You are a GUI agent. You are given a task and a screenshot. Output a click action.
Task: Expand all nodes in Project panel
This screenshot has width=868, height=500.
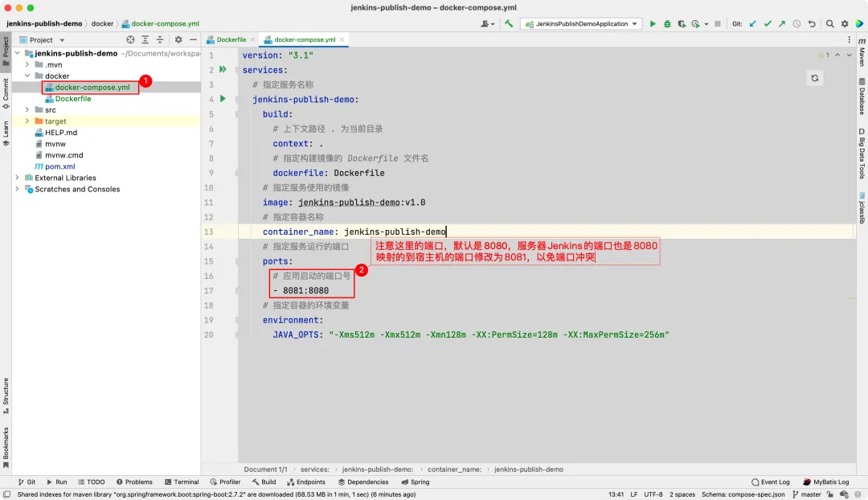145,40
